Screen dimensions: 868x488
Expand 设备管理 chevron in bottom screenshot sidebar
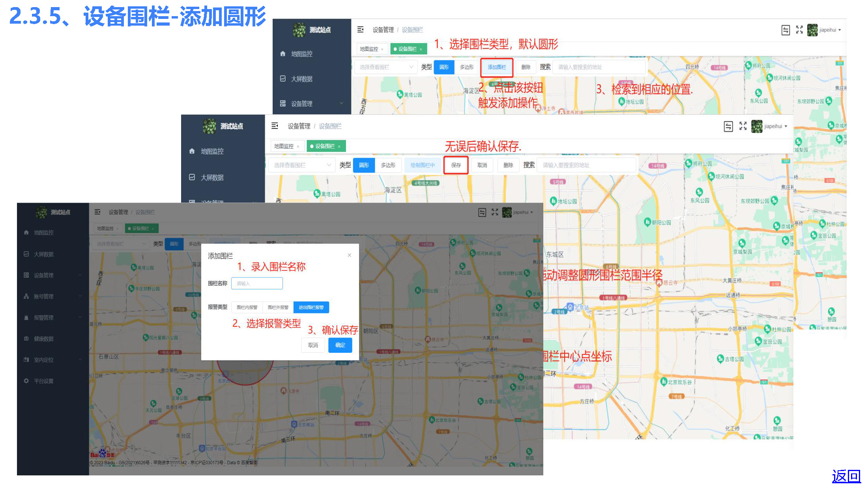pos(80,275)
